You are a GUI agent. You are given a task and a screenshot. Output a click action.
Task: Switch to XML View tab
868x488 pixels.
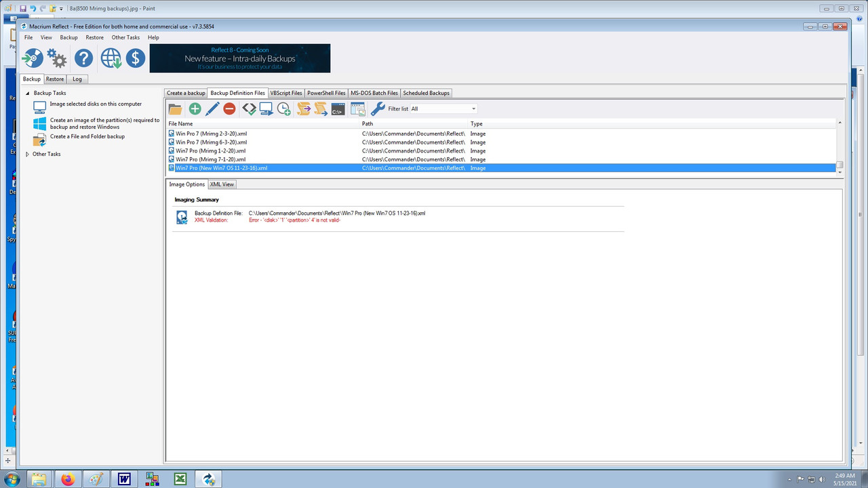222,184
